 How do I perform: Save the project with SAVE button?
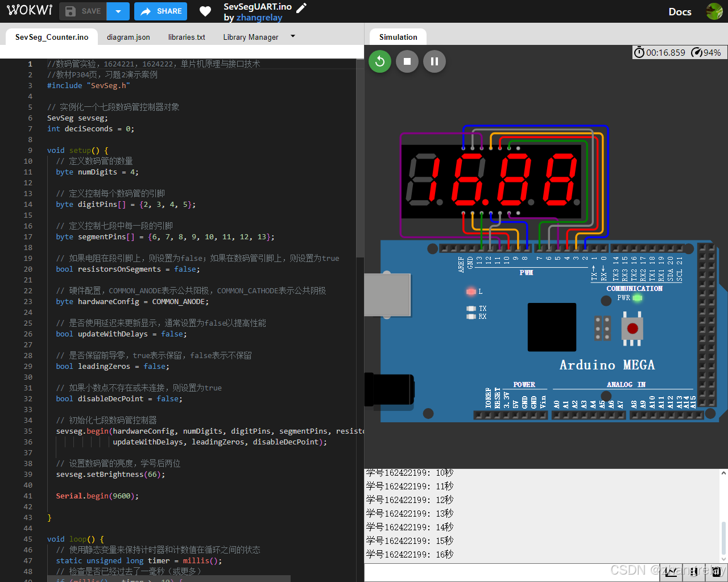tap(83, 11)
